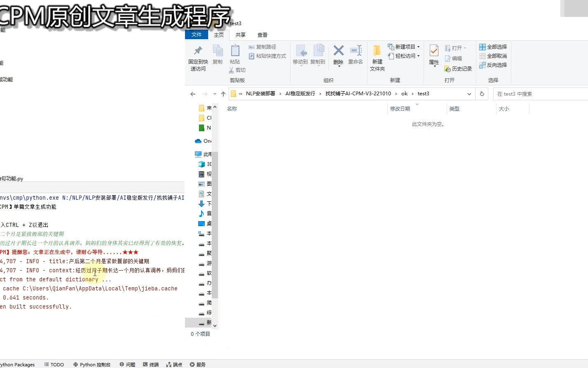588x368 pixels.
Task: Click Invert selection (反向选择)
Action: click(493, 65)
